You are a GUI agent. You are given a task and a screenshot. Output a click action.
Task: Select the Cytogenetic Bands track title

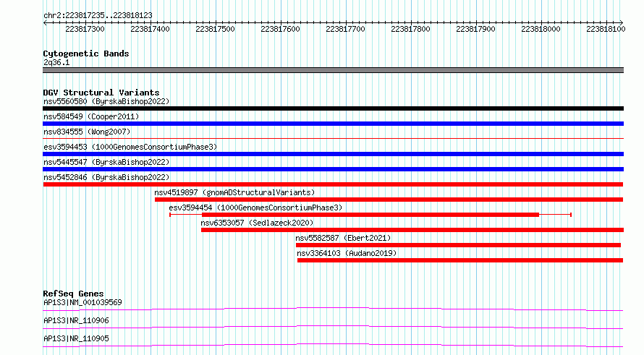click(x=86, y=54)
